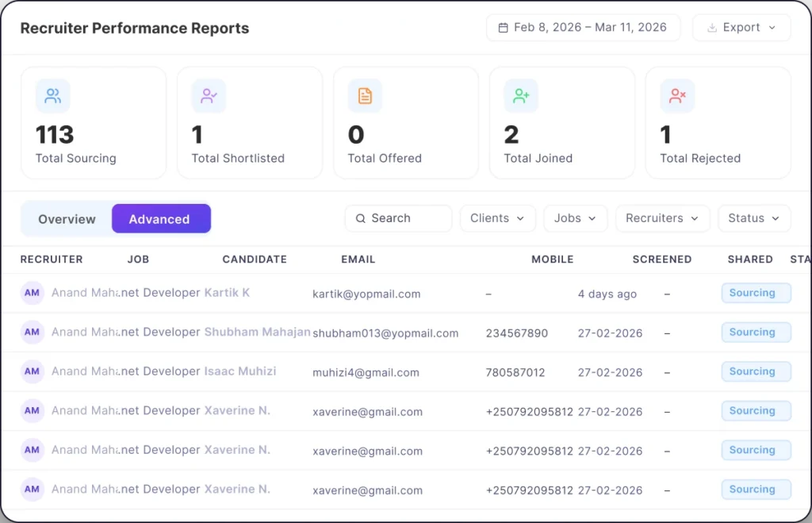
Task: Click the Total Joined user-plus icon
Action: 521,96
